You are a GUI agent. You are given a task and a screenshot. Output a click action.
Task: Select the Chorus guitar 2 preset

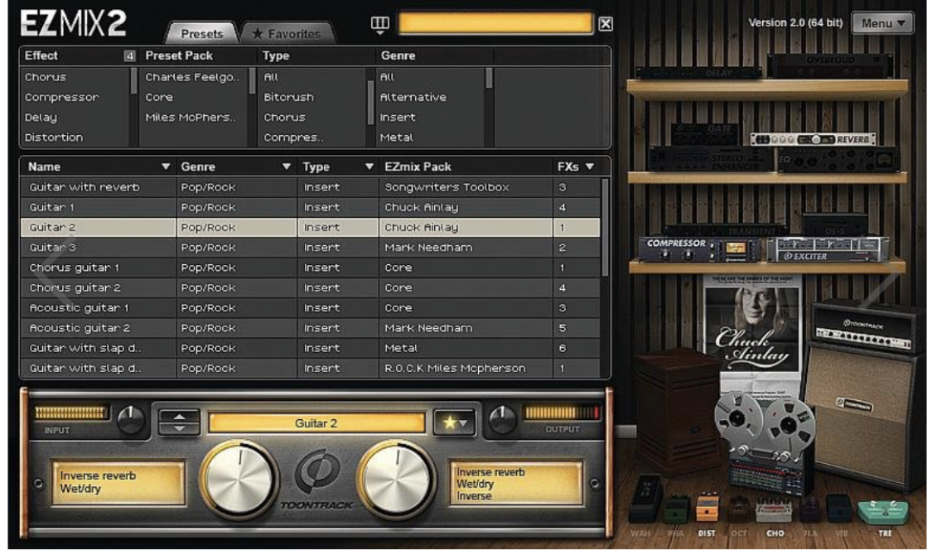coord(310,287)
